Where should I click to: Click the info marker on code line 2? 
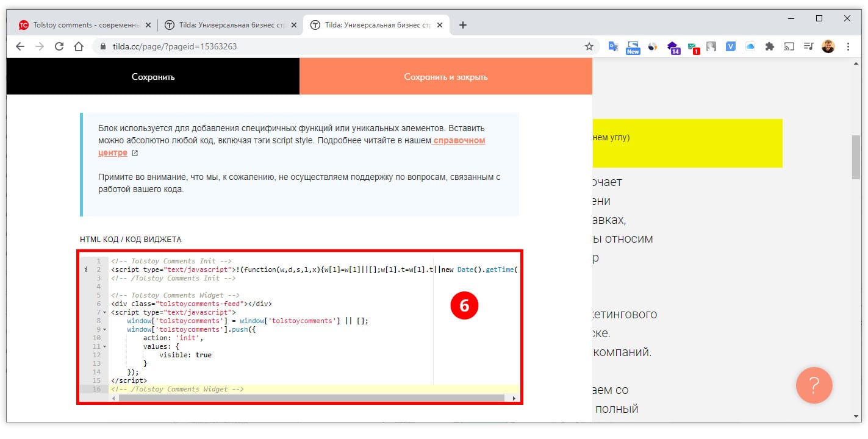click(x=86, y=269)
